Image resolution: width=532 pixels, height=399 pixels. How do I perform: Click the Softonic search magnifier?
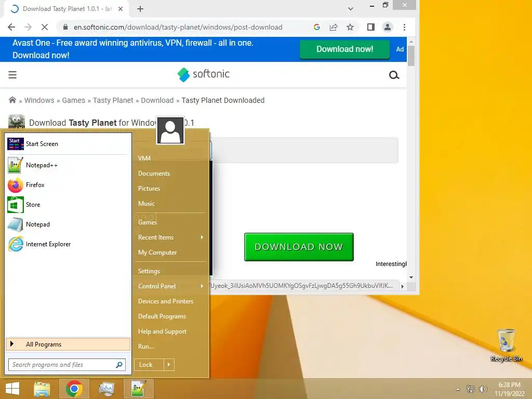(x=394, y=75)
